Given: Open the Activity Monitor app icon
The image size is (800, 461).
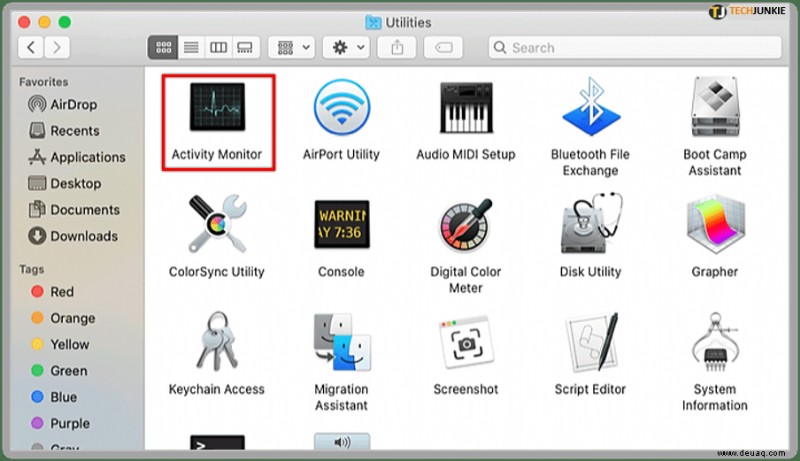Looking at the screenshot, I should coord(217,107).
